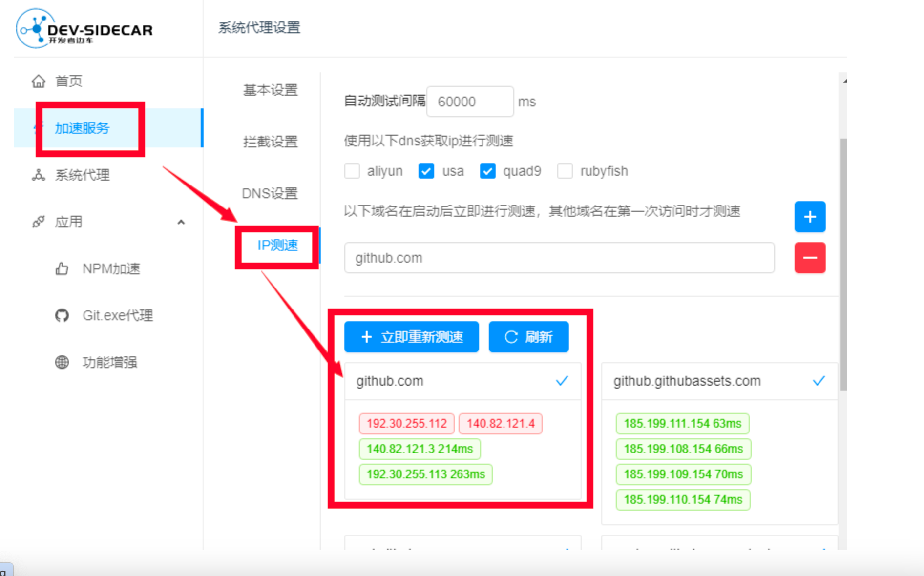Click the 60000 ms interval input field
This screenshot has width=924, height=576.
pyautogui.click(x=470, y=101)
